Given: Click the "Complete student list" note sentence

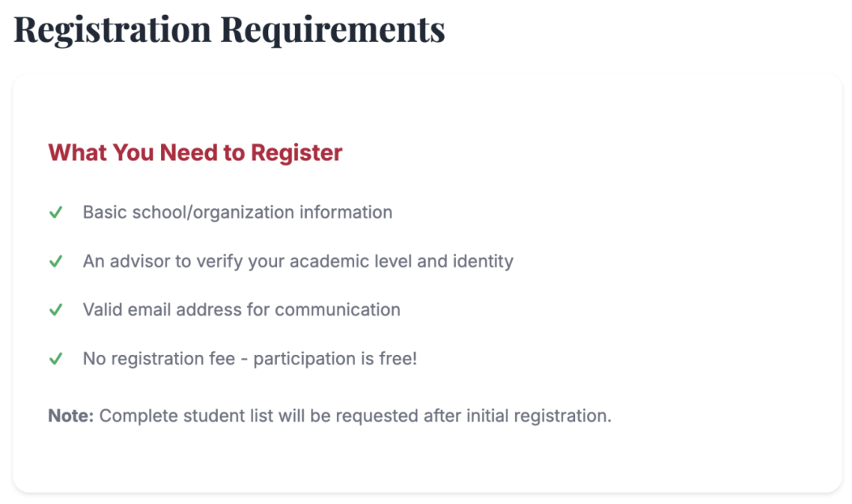Looking at the screenshot, I should click(355, 416).
